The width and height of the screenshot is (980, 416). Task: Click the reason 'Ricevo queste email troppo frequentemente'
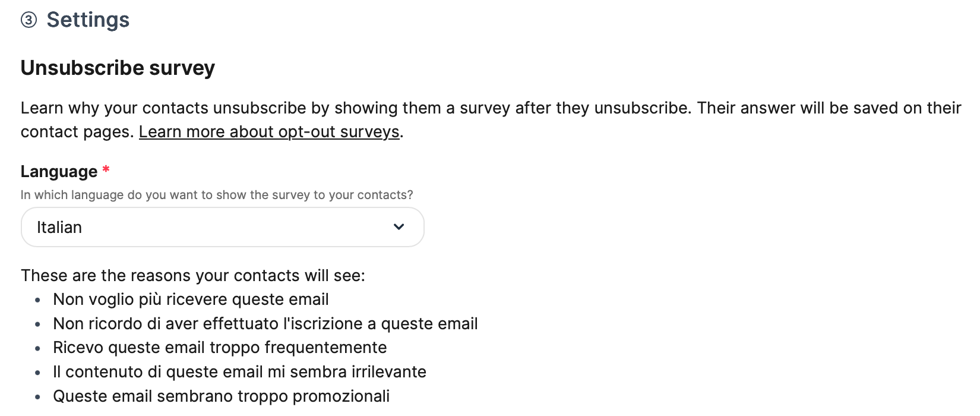pyautogui.click(x=220, y=347)
